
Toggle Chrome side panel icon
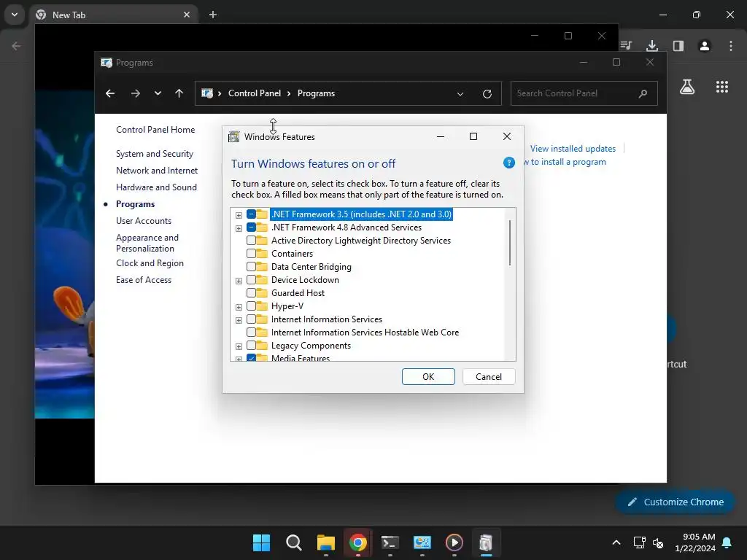click(678, 46)
